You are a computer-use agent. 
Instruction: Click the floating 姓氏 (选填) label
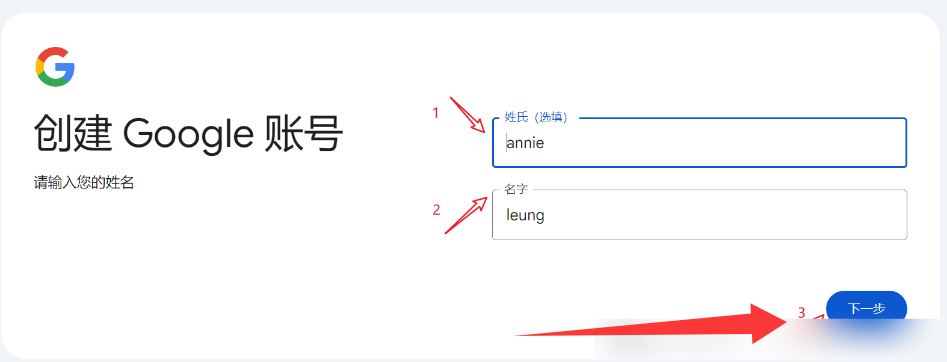[536, 117]
